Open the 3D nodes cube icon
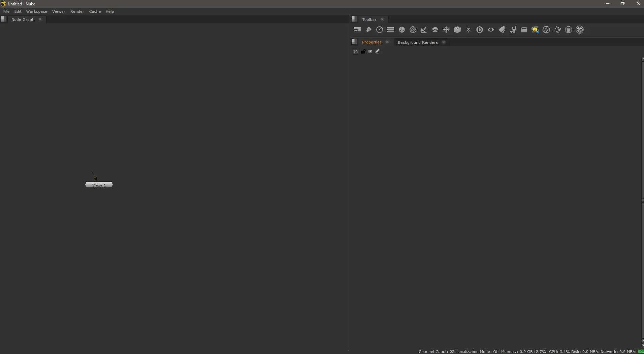The height and width of the screenshot is (354, 644). (457, 30)
